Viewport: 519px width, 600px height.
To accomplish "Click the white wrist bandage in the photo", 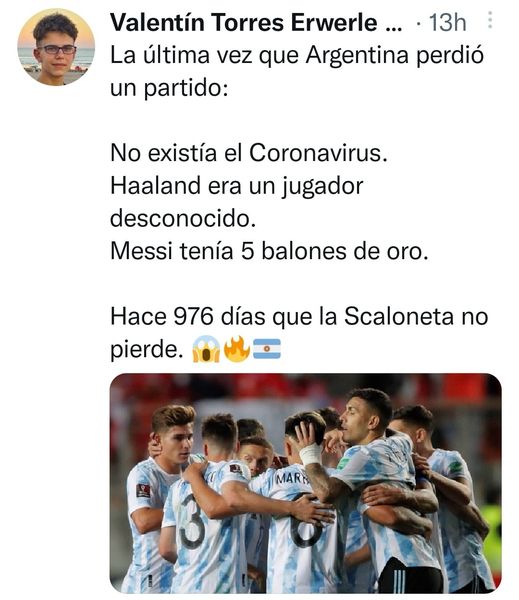I will pyautogui.click(x=310, y=454).
